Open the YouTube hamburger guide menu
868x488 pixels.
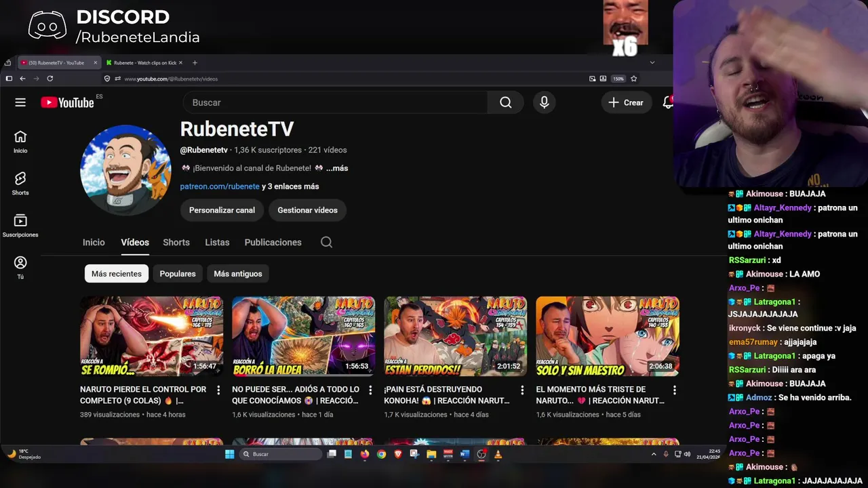(x=20, y=102)
